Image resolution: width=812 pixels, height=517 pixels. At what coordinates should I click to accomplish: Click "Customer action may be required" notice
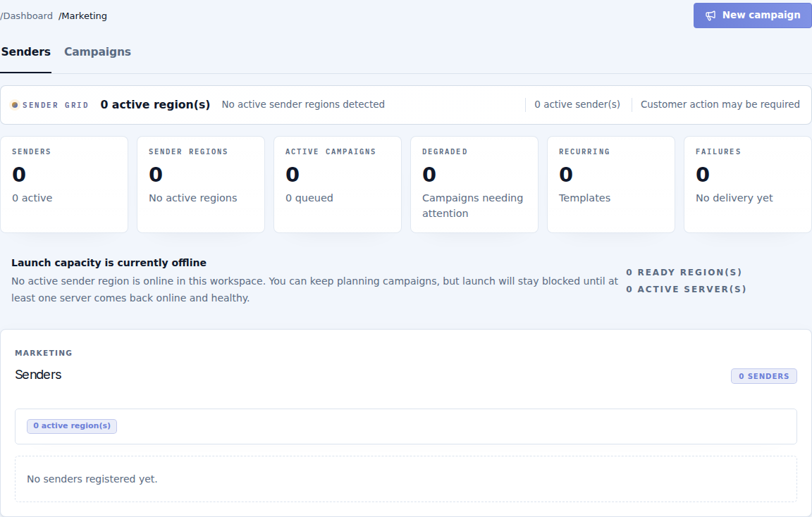pyautogui.click(x=720, y=104)
